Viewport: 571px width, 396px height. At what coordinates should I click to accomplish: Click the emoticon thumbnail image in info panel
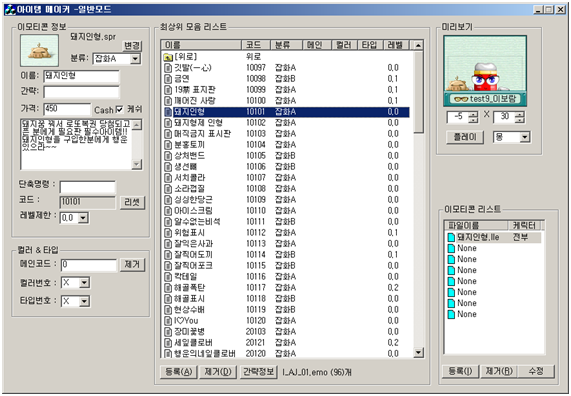click(x=39, y=51)
